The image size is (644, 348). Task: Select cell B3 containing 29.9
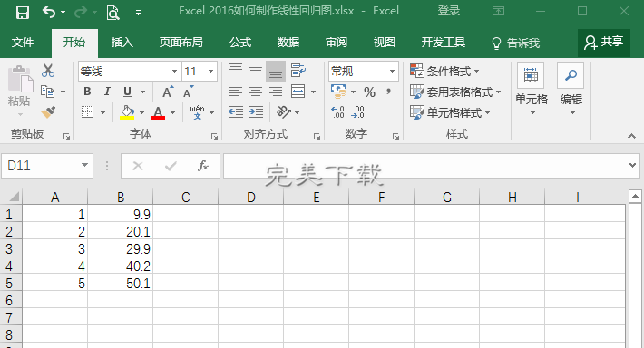pyautogui.click(x=120, y=248)
